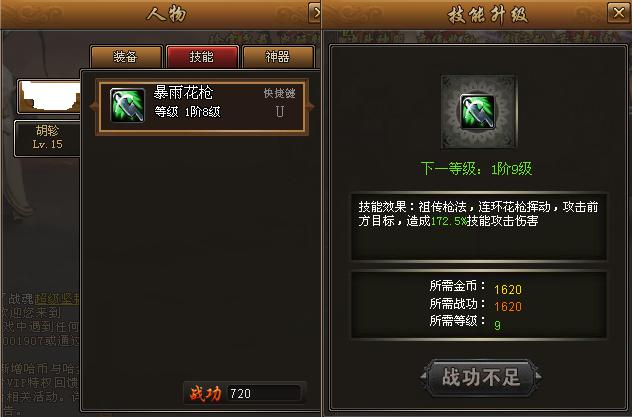Click the left arrow of the skill row
Screen dimensions: 632x417
click(x=93, y=107)
